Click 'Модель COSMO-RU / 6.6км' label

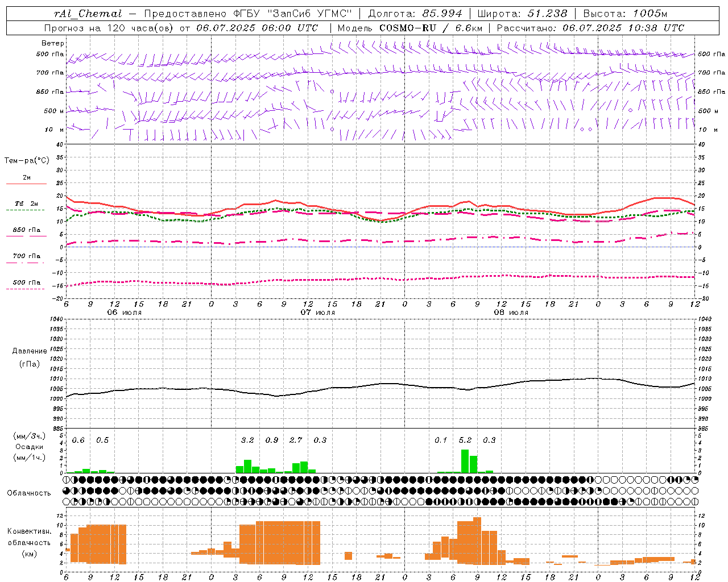(410, 28)
